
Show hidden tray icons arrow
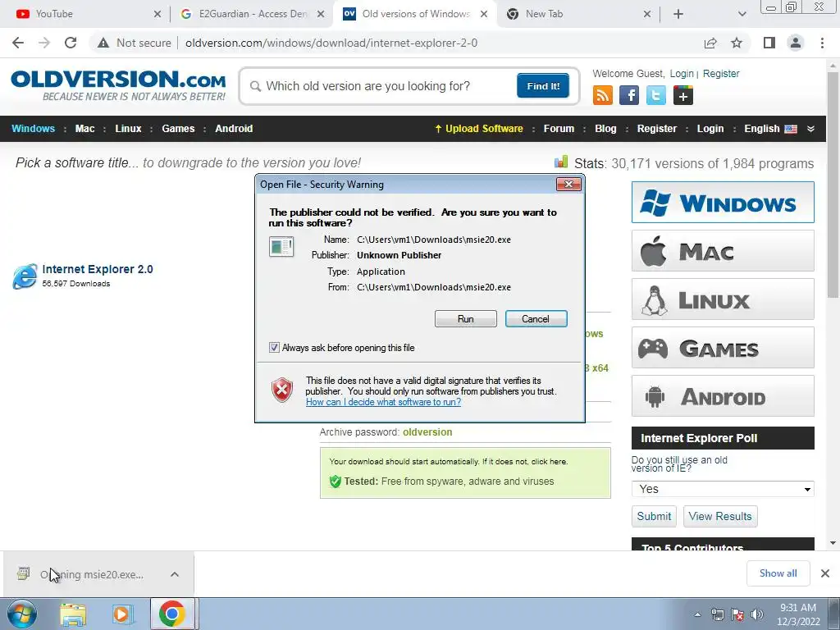697,614
